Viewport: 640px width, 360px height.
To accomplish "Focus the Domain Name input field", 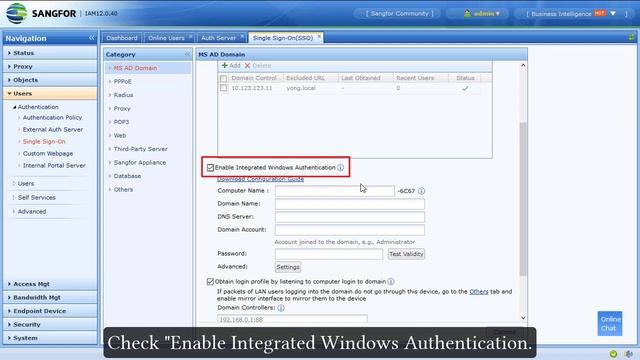I will click(x=350, y=204).
